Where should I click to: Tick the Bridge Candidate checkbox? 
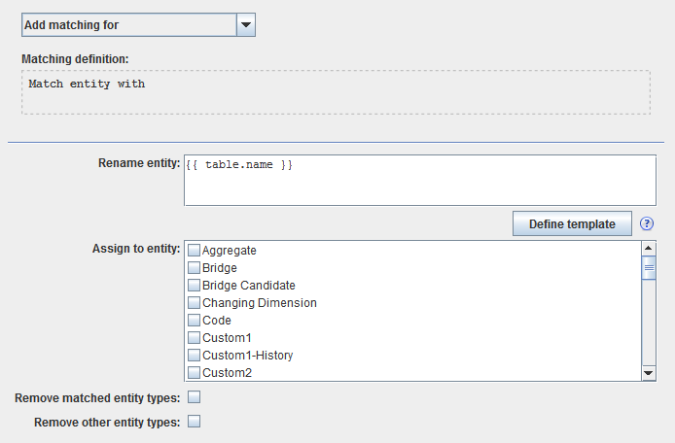click(x=195, y=285)
